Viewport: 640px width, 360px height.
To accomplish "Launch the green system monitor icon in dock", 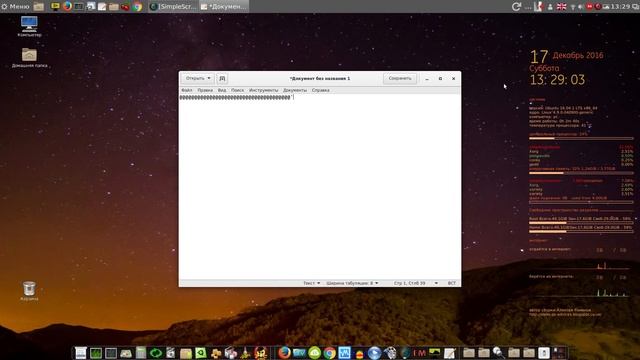I will [96, 353].
